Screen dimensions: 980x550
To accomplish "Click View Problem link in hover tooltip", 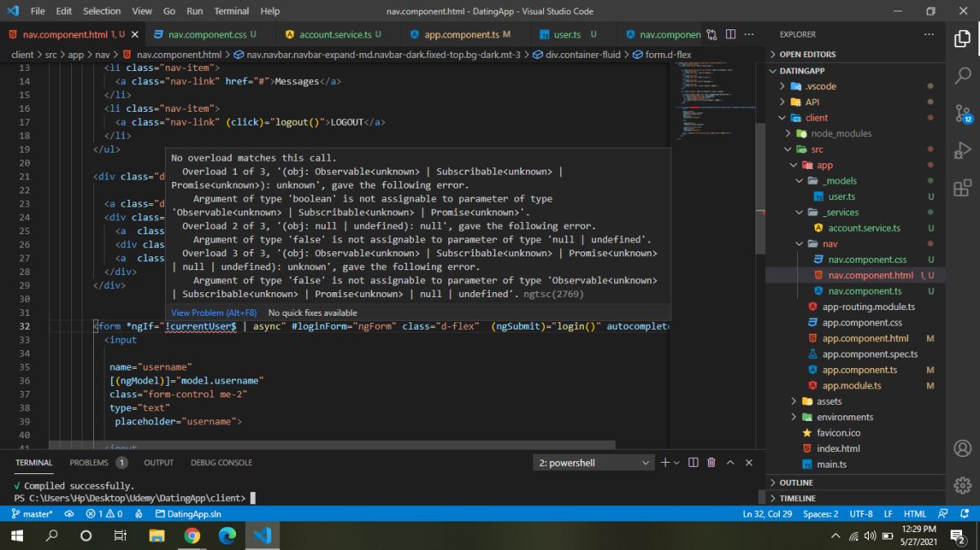I will 214,313.
